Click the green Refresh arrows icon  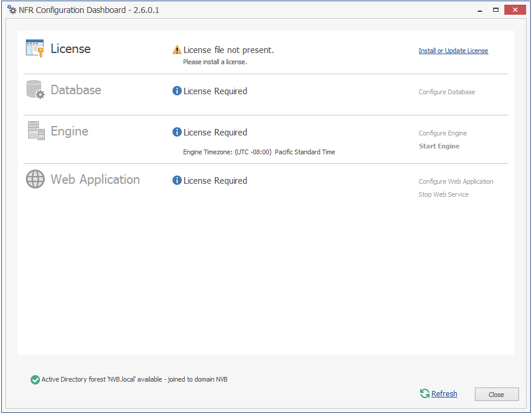(424, 393)
